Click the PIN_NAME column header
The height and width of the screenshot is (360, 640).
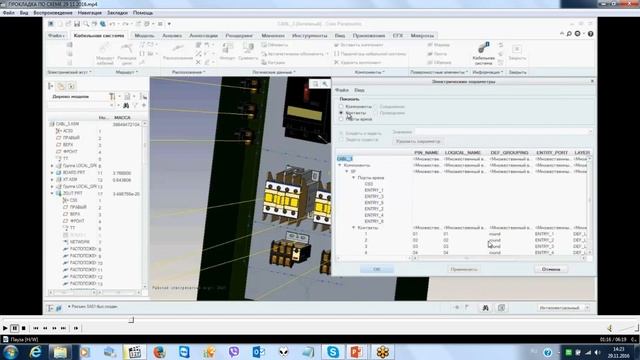427,153
